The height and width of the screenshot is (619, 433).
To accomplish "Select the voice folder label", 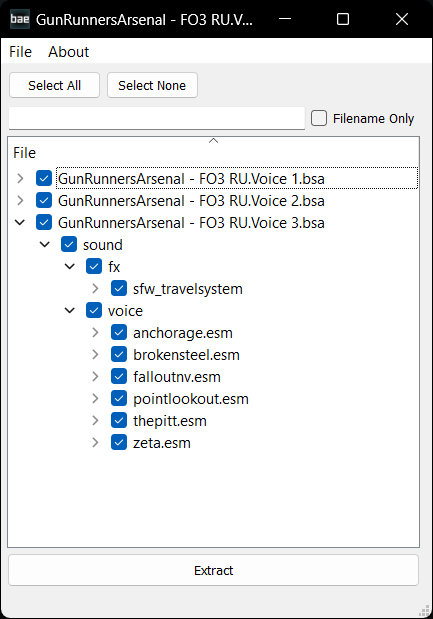I will point(126,311).
